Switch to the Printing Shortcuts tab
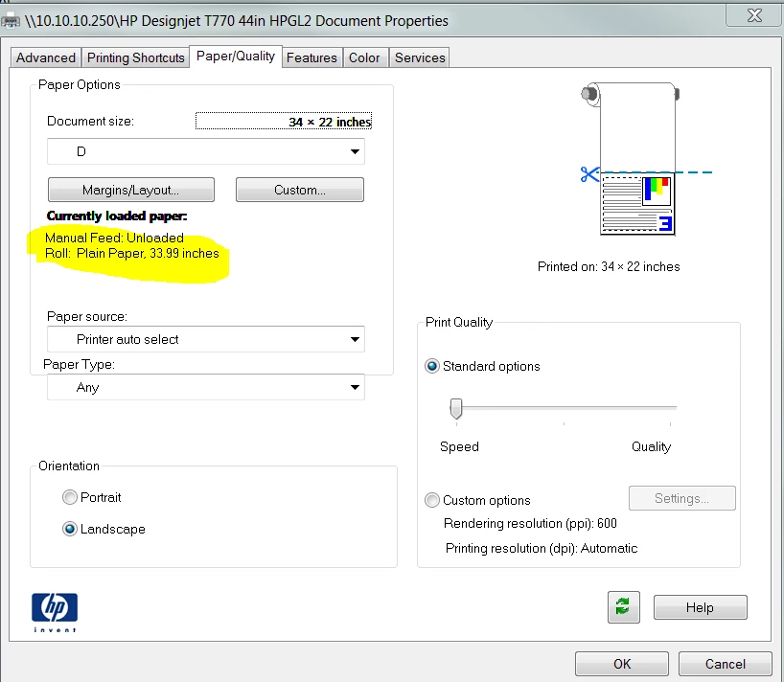The image size is (784, 682). coord(135,58)
